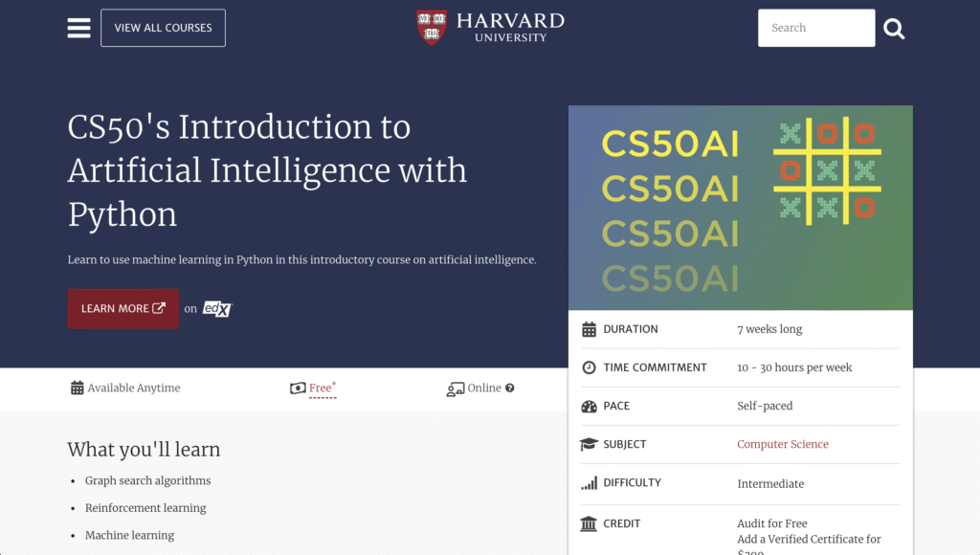This screenshot has height=555, width=980.
Task: Click the Harvard University wordmark
Action: click(509, 27)
